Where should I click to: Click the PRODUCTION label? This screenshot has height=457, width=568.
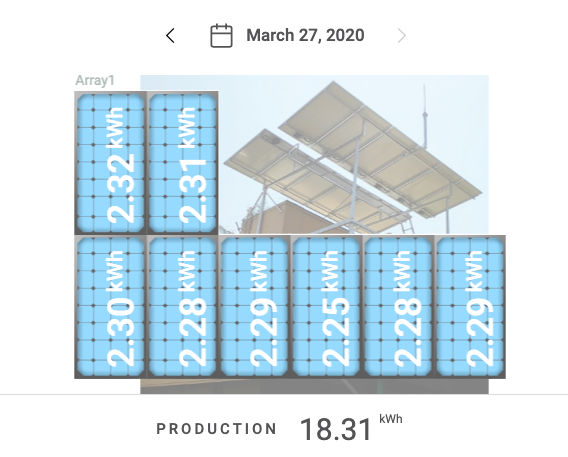tap(217, 429)
